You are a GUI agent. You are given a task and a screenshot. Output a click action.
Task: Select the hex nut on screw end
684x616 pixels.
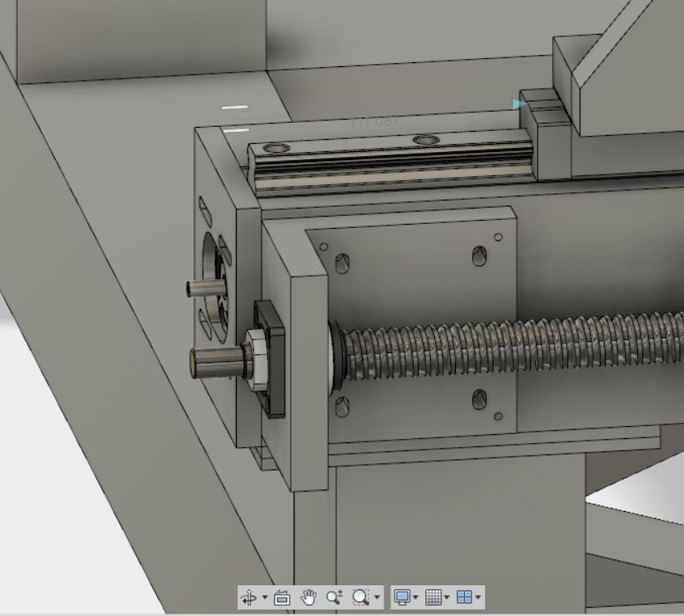tap(256, 361)
